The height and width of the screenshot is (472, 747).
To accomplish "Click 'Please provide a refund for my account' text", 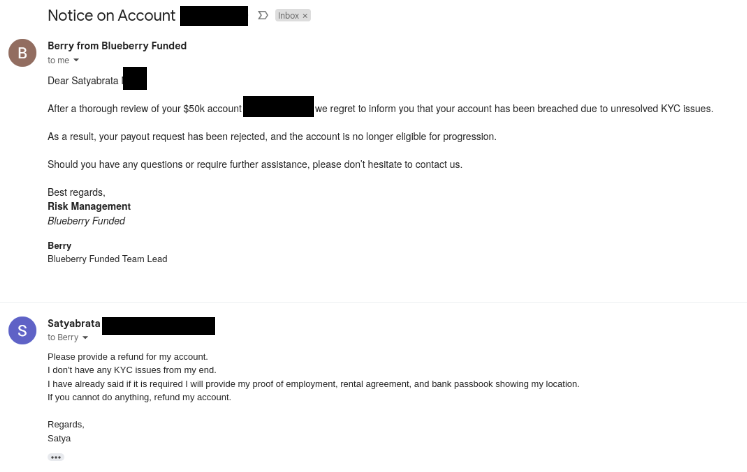I will coord(127,357).
